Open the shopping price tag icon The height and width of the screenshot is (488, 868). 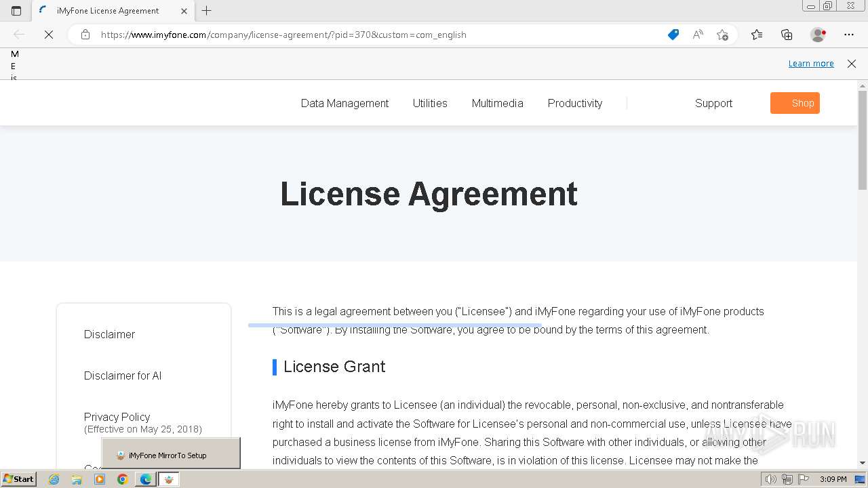(673, 35)
